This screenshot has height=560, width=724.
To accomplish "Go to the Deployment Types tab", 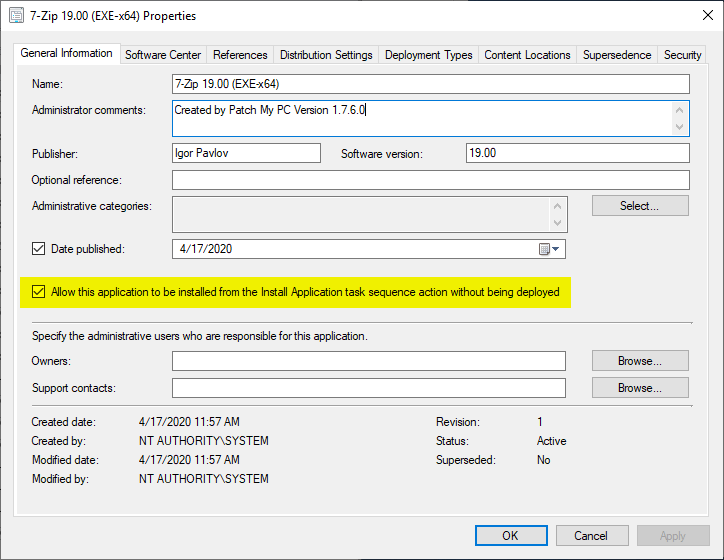I will (x=428, y=55).
